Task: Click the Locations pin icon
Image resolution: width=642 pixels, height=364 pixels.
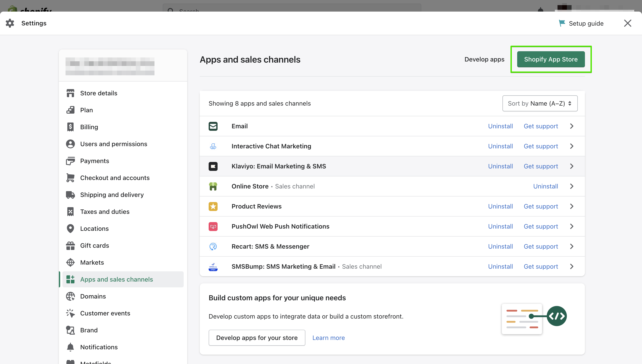Action: [70, 229]
